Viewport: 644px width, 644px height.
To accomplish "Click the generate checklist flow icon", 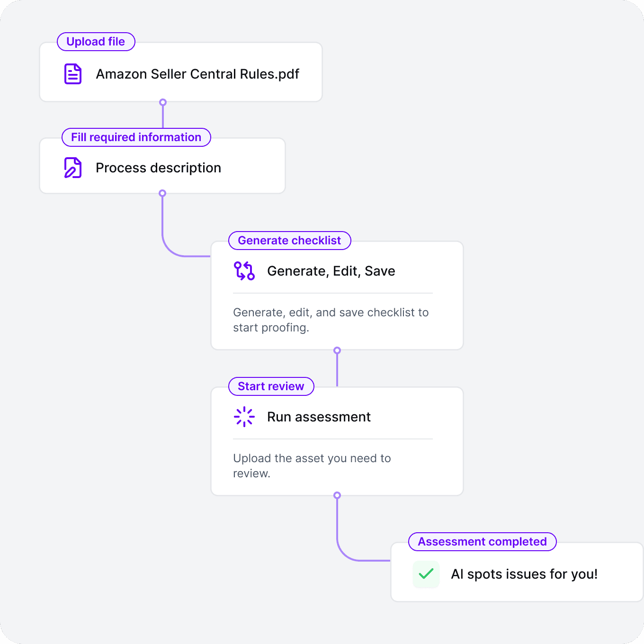I will (x=244, y=271).
